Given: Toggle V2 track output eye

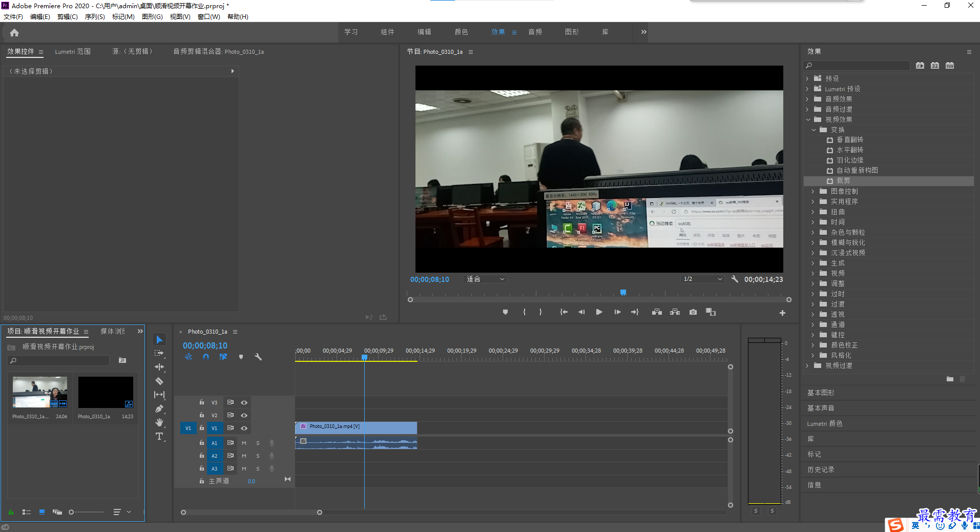Looking at the screenshot, I should coord(244,416).
